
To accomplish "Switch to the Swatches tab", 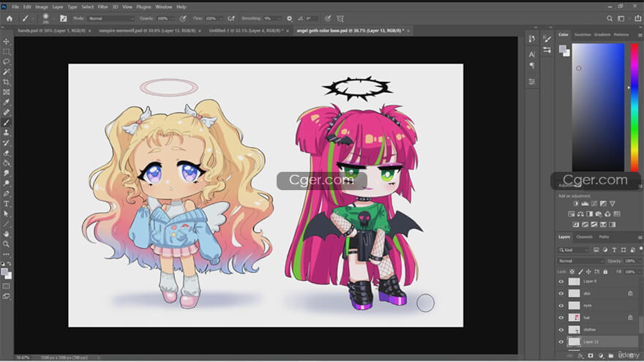I will (583, 35).
